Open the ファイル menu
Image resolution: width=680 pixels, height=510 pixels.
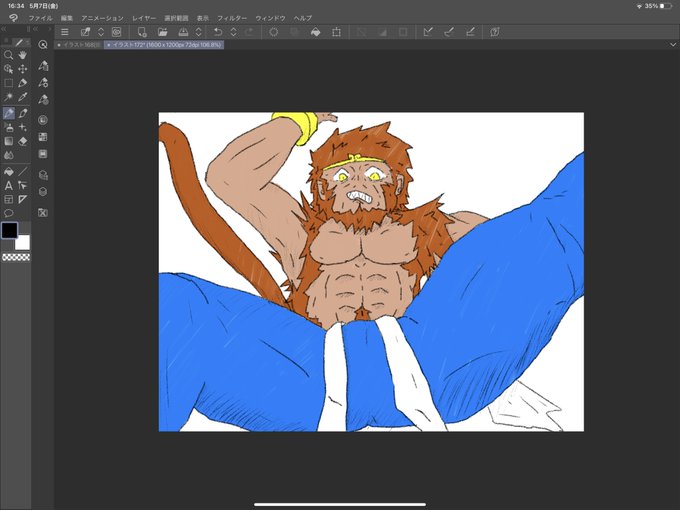[x=40, y=18]
